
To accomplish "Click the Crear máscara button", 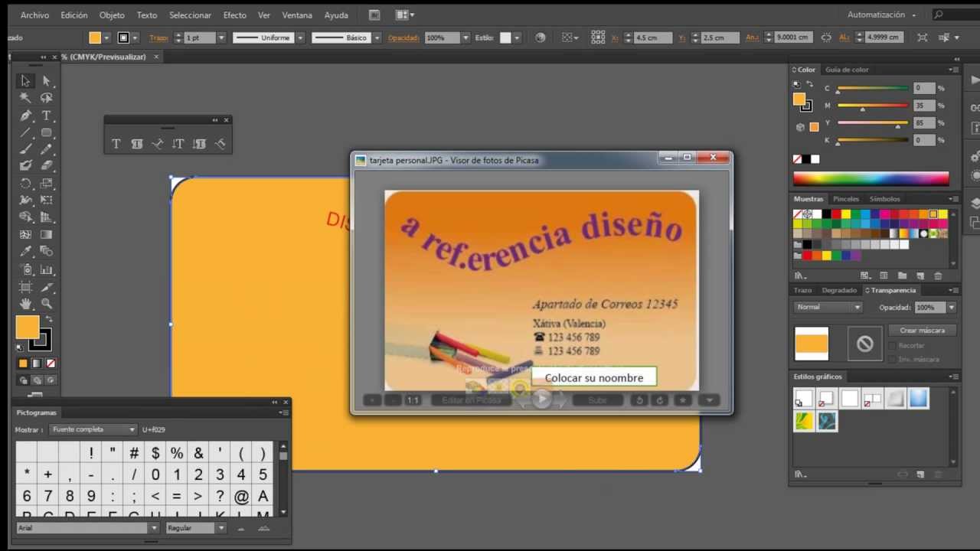I will click(922, 331).
